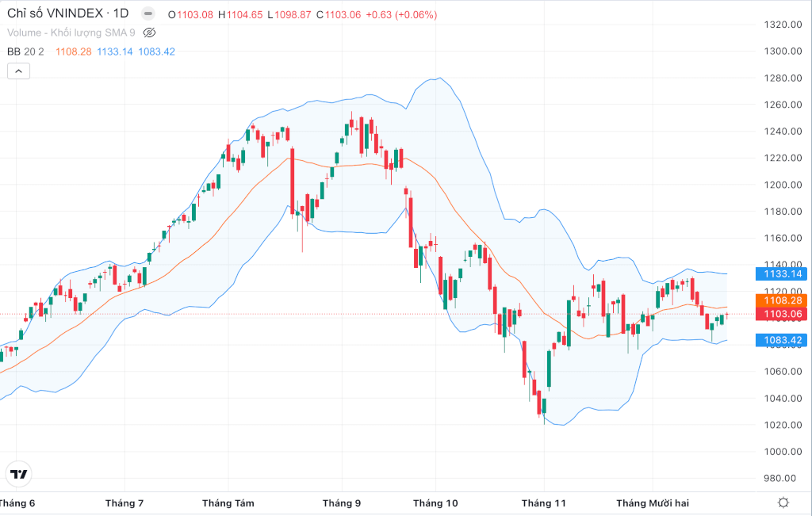Click the gray market status pill beside 1D

(148, 13)
